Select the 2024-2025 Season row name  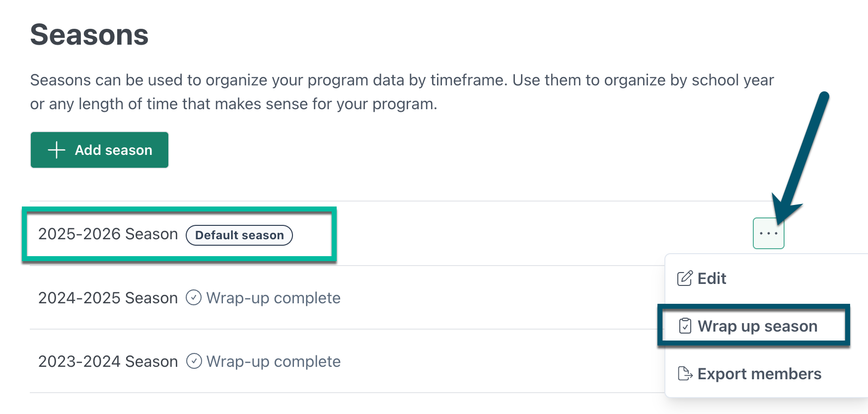point(108,298)
